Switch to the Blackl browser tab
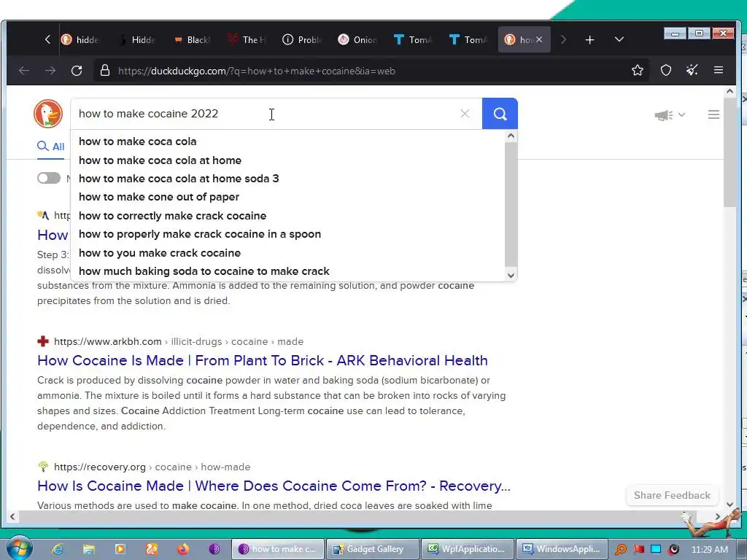The height and width of the screenshot is (560, 747). point(192,40)
